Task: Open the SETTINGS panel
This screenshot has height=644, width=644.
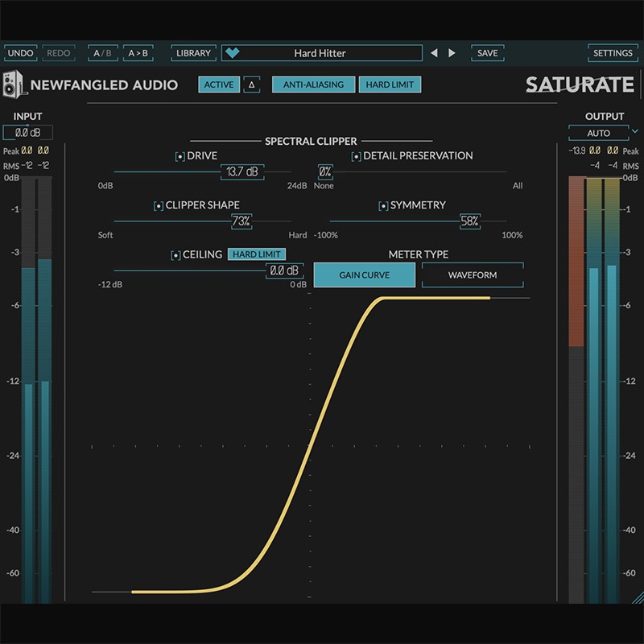Action: coord(613,53)
